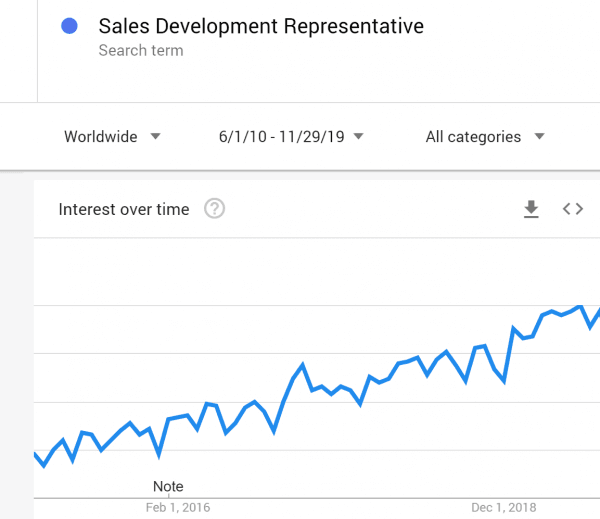
Task: Click the trend line's highest peak at right
Action: [x=581, y=306]
